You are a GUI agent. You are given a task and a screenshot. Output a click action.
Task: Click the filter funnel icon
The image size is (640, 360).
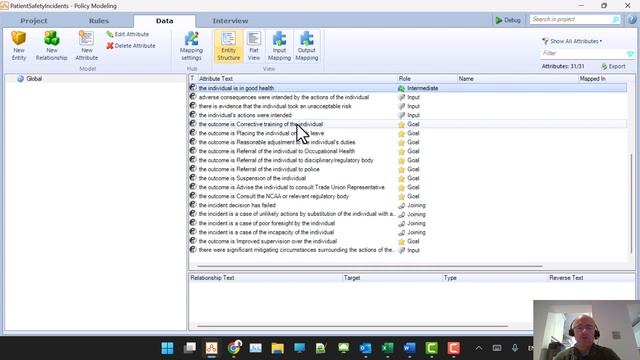[x=630, y=53]
